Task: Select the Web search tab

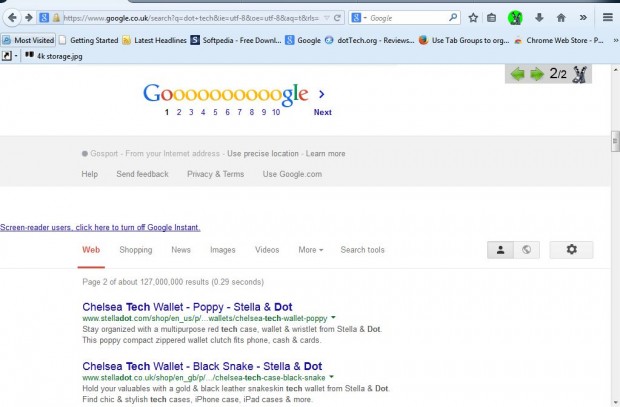Action: 91,250
